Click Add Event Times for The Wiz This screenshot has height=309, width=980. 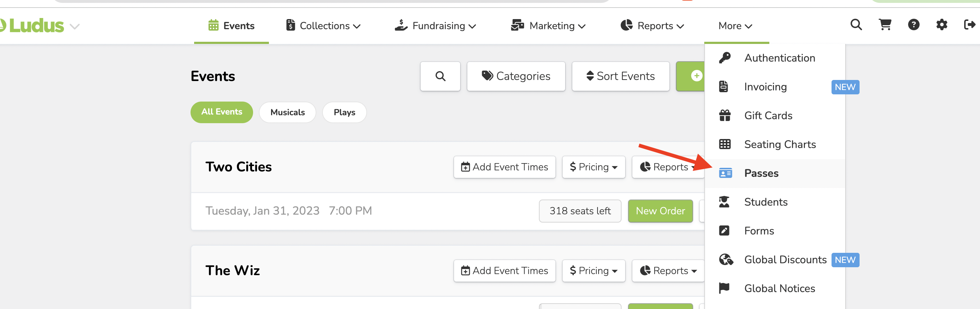[504, 270]
